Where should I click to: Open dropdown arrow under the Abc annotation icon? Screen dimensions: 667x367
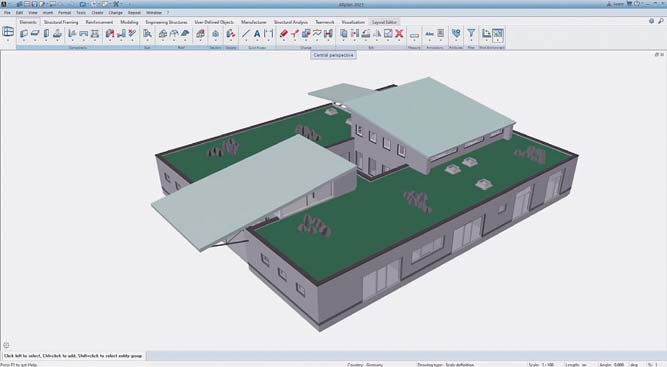click(430, 41)
